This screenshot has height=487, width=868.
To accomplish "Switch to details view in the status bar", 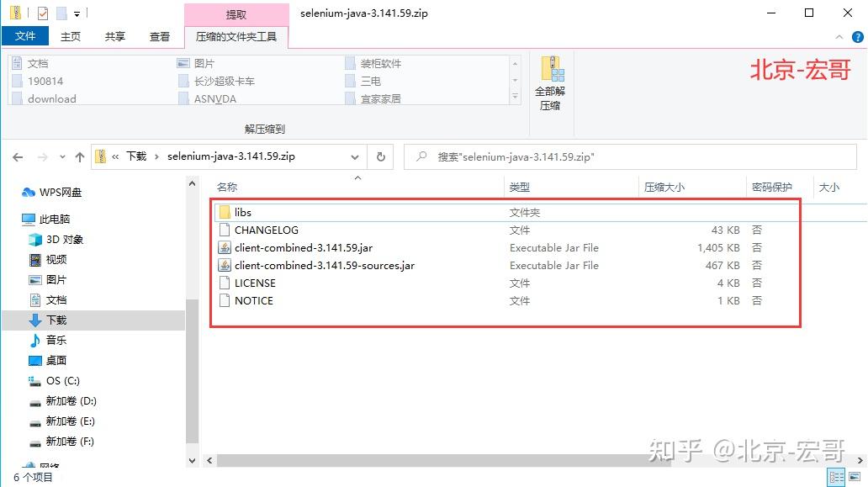I will [835, 476].
